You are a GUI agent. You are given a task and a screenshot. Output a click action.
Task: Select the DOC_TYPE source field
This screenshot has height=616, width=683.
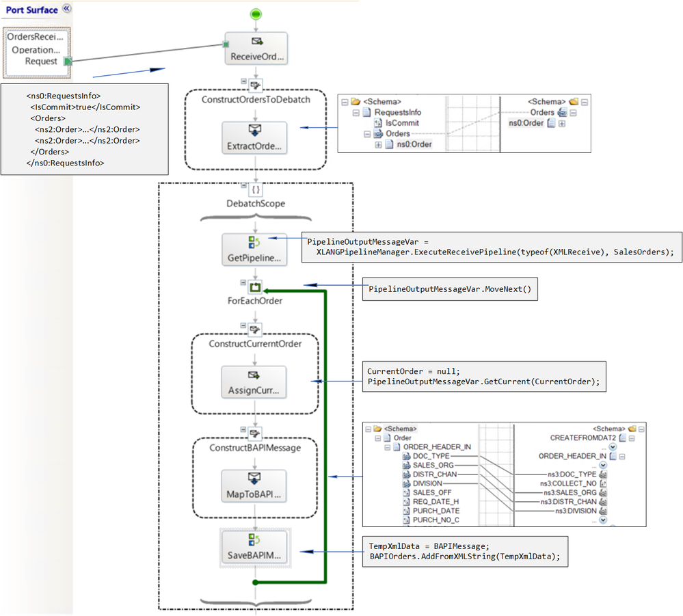pyautogui.click(x=431, y=456)
